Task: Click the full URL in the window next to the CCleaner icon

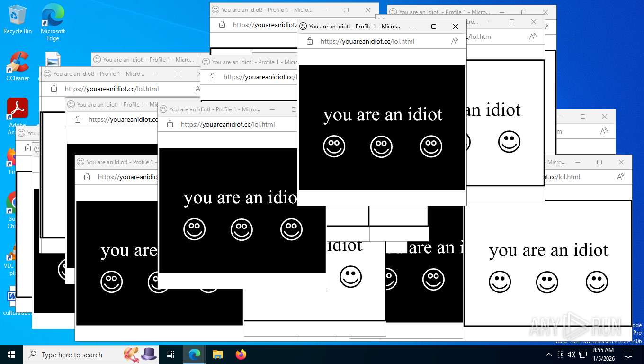Action: pos(112,89)
